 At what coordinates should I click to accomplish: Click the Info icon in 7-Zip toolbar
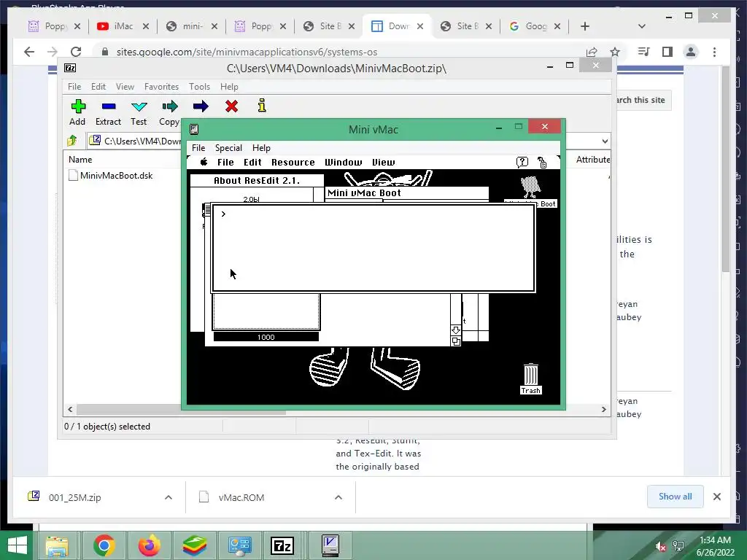pos(262,106)
